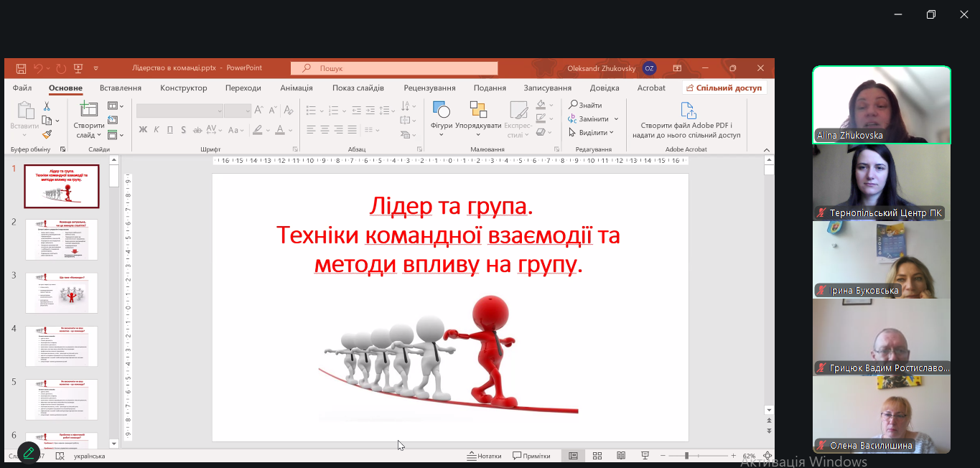Click the Спільний доступ share button
Screen dimensions: 980x468
coord(724,88)
